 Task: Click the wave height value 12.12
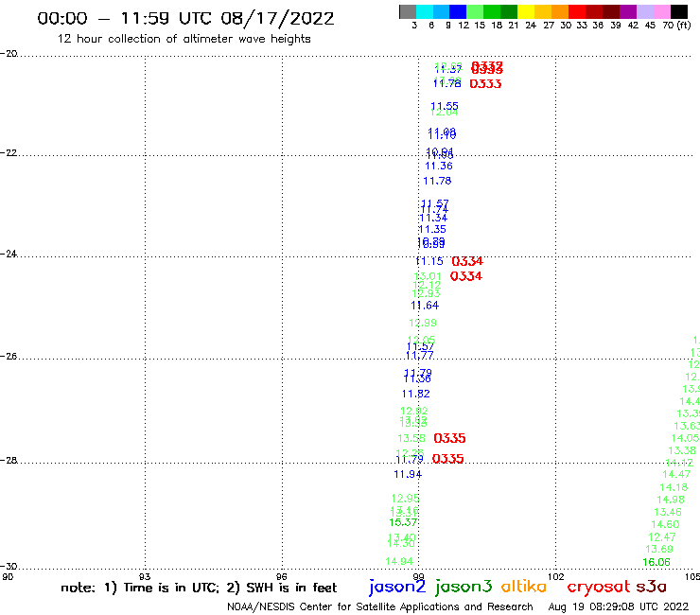(x=427, y=285)
